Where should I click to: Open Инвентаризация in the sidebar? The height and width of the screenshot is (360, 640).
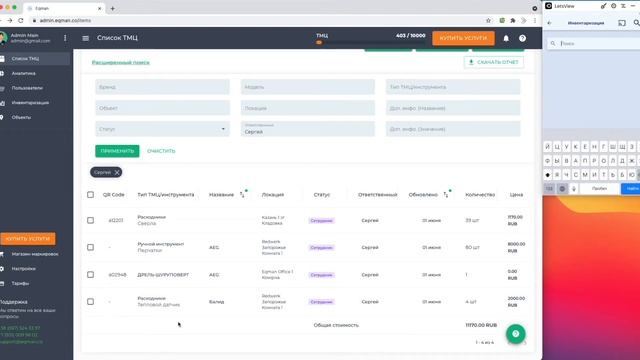point(35,103)
